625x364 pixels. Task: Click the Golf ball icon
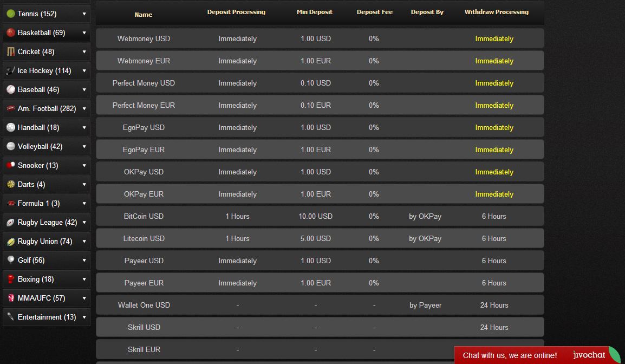[11, 260]
